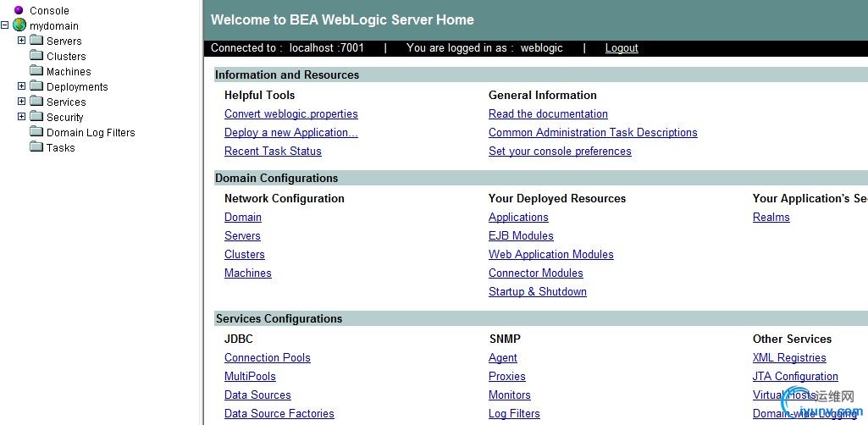Open the SNMP Proxies link
This screenshot has width=868, height=425.
pos(507,376)
